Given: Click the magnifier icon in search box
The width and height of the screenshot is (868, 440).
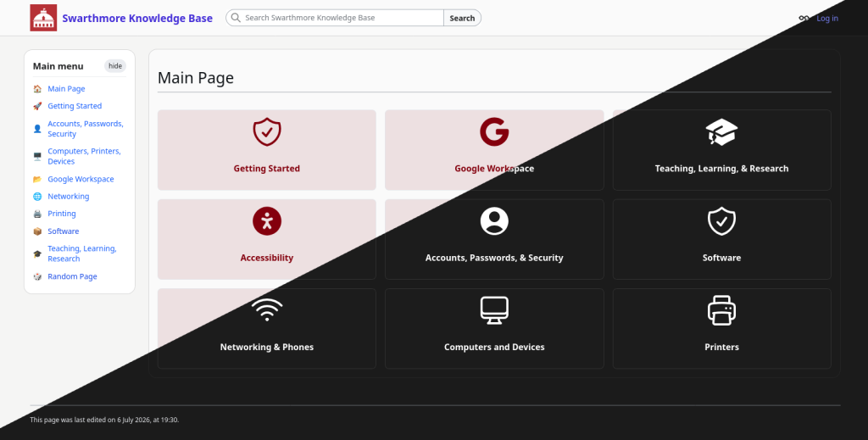Looking at the screenshot, I should pos(236,18).
